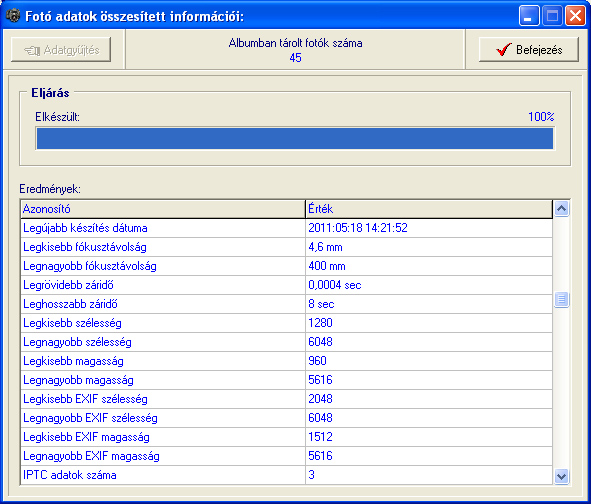Click the Azonosító column header

click(163, 209)
